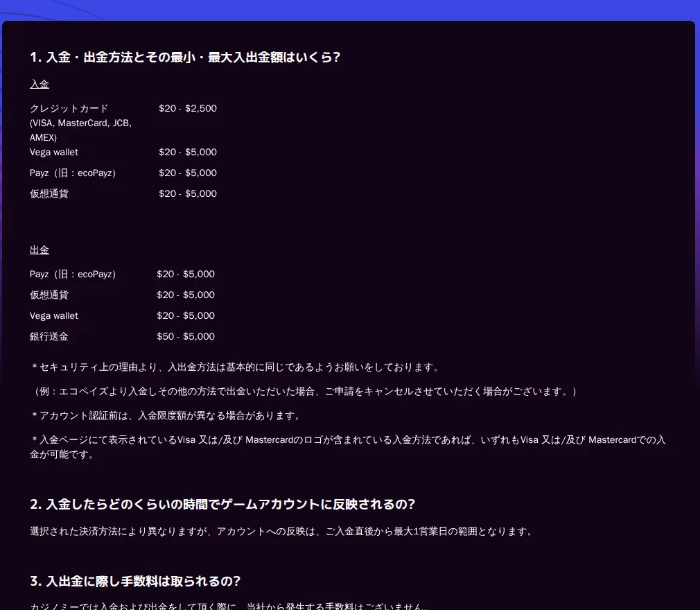Click 'Payz(旧:ecoPayz)' in the 入金 list
Viewport: 700px width, 610px height.
point(73,173)
